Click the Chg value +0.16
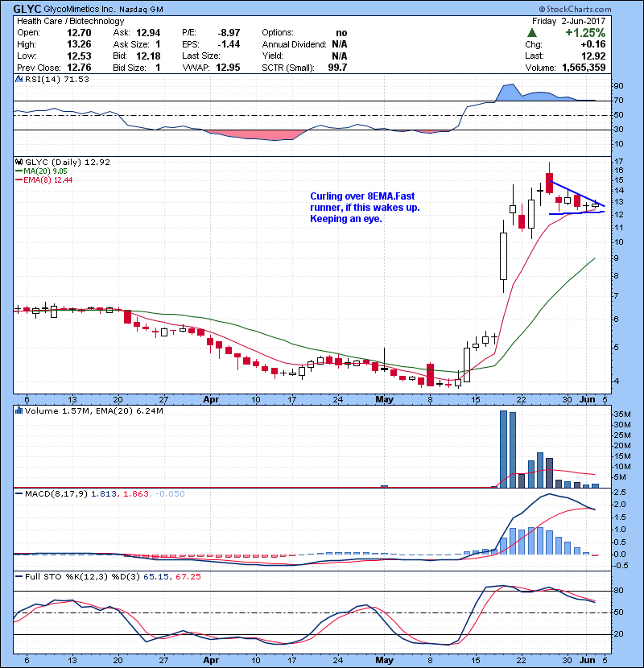 [x=592, y=44]
